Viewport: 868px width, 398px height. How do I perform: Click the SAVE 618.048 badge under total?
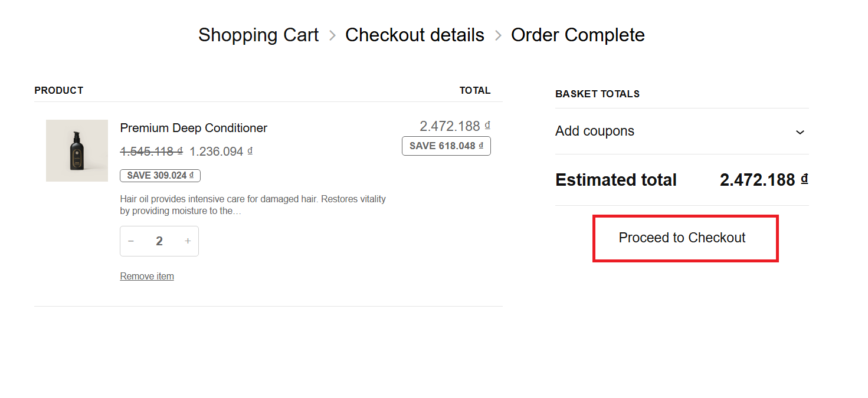coord(446,146)
